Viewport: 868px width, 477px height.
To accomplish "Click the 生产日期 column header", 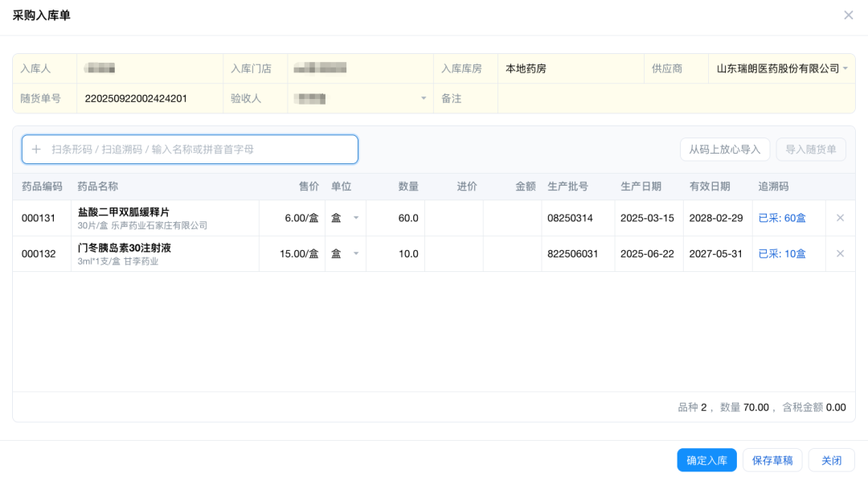I will (641, 187).
